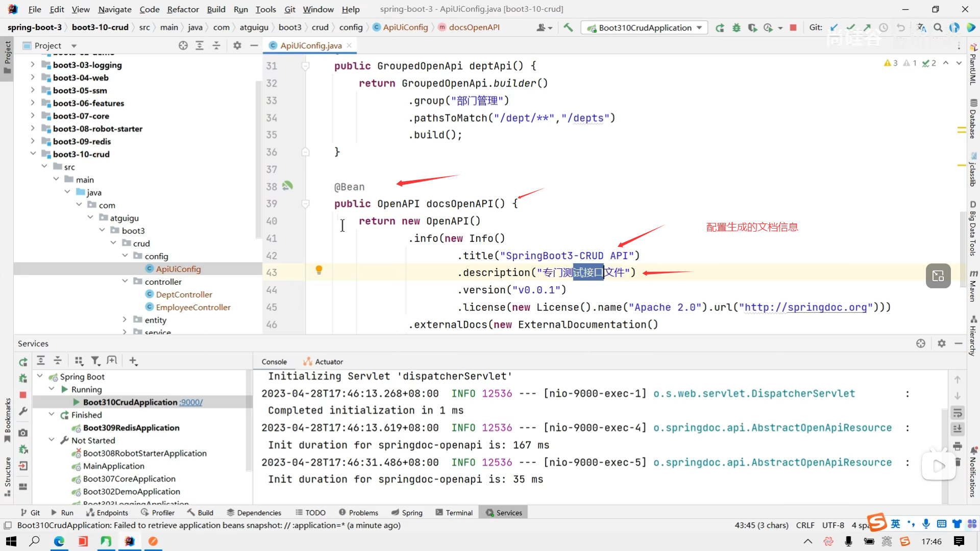Click the Select Opened File target icon

pyautogui.click(x=183, y=45)
